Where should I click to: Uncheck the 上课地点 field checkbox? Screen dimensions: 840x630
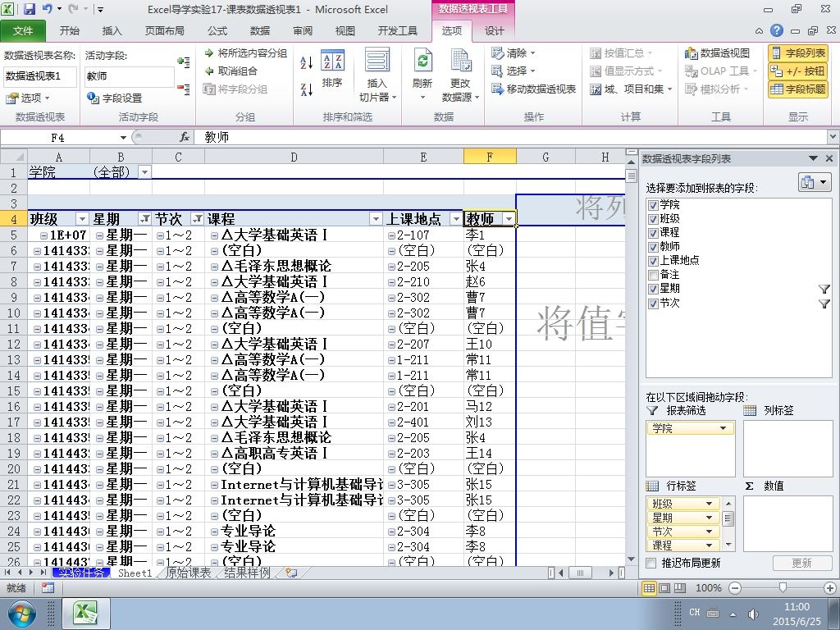tap(653, 261)
